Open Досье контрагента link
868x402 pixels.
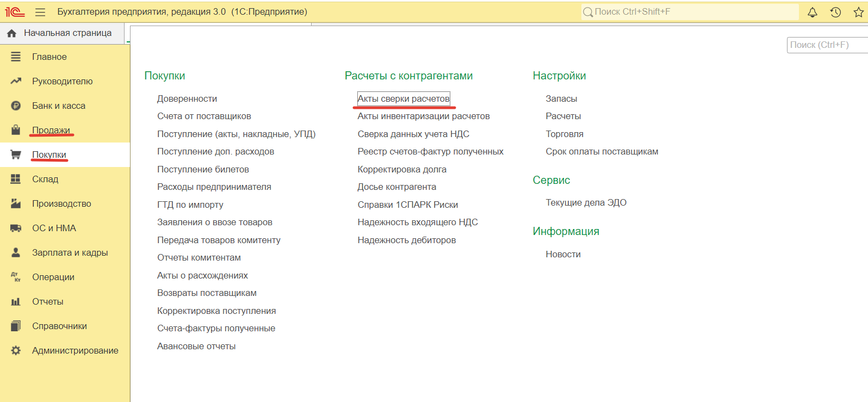point(396,187)
